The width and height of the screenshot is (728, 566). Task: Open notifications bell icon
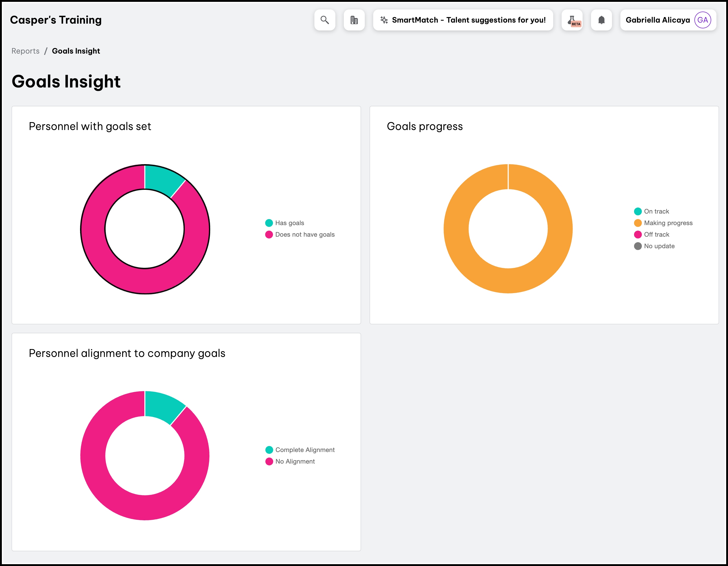pyautogui.click(x=601, y=20)
